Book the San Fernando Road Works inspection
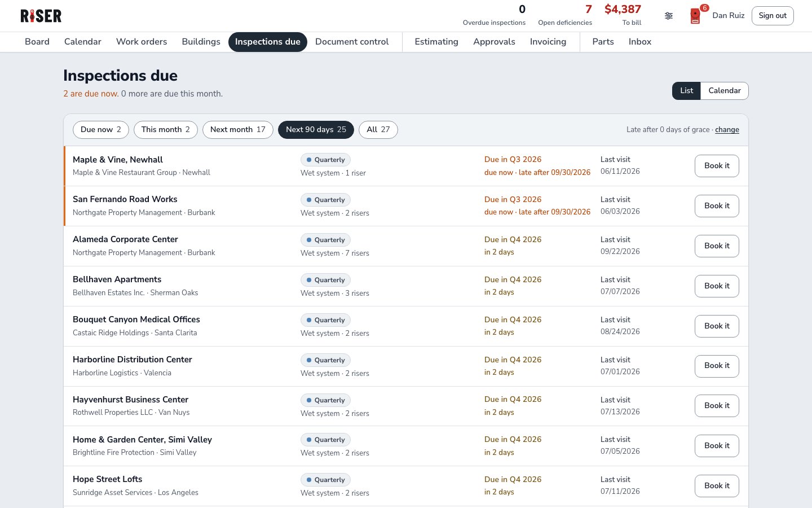This screenshot has height=508, width=812. click(x=717, y=206)
